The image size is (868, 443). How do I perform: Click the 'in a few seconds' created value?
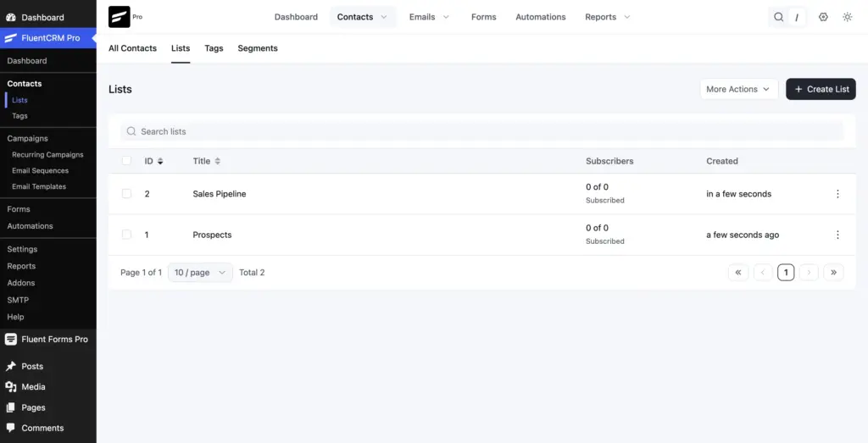pos(738,194)
